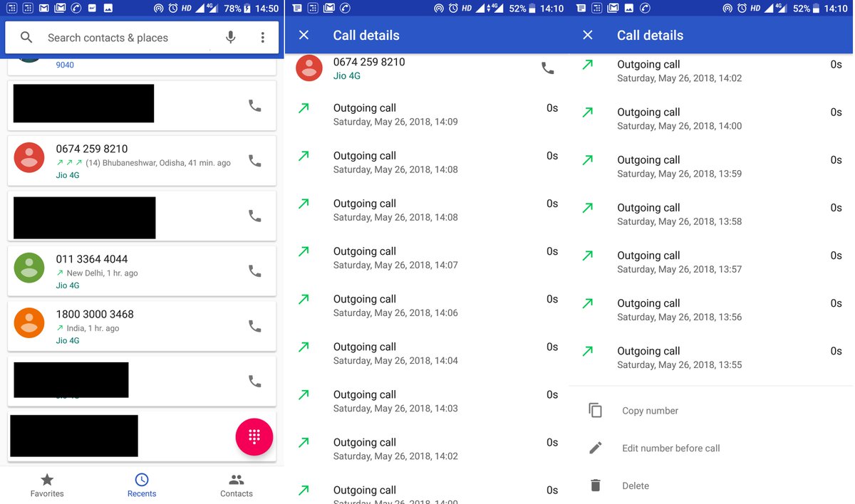Viewport: 855px width, 504px height.
Task: Select the outgoing call at 13:57
Action: 711,262
